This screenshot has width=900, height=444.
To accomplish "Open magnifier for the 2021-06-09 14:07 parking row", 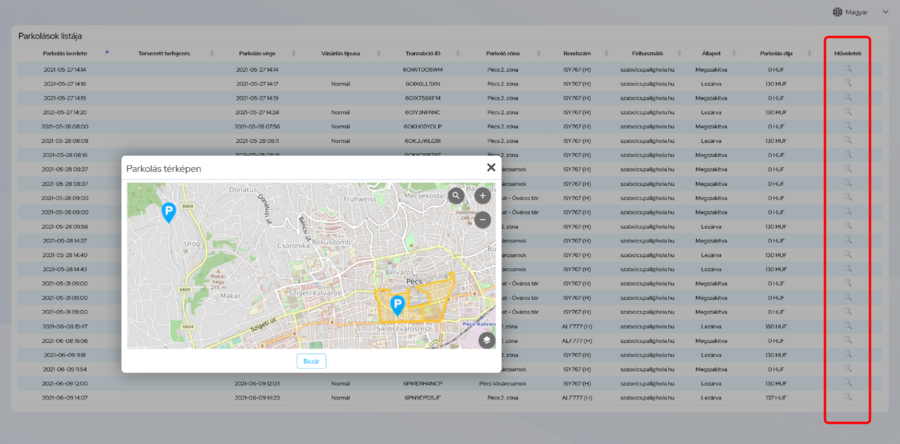I will click(x=847, y=397).
